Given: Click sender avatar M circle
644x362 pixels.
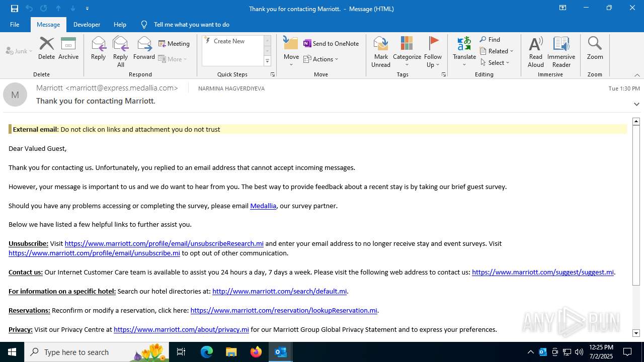Looking at the screenshot, I should pyautogui.click(x=15, y=95).
